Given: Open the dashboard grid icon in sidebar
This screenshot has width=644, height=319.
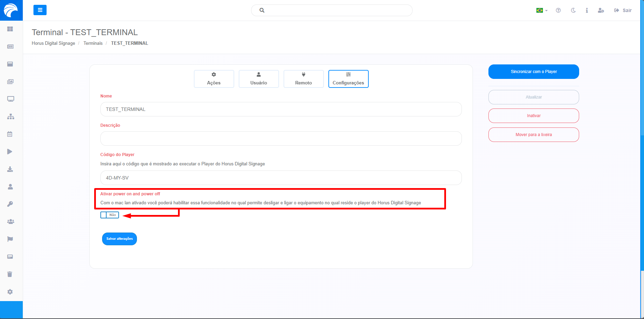Looking at the screenshot, I should tap(10, 29).
